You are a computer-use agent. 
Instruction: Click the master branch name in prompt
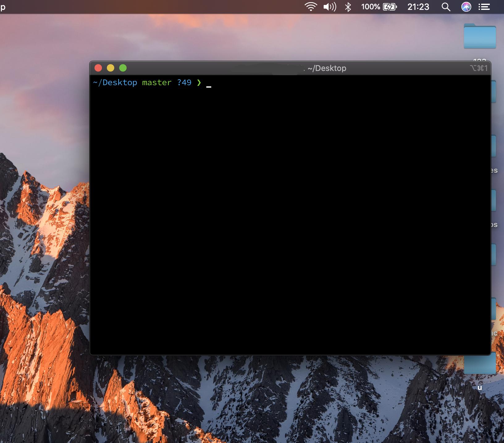[157, 83]
